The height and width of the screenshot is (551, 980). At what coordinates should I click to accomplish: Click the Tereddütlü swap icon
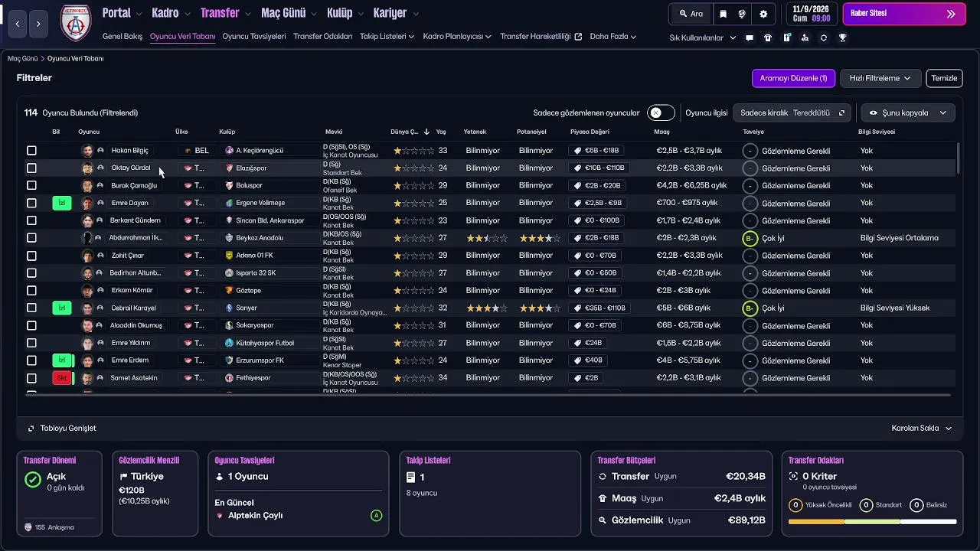[x=841, y=112]
